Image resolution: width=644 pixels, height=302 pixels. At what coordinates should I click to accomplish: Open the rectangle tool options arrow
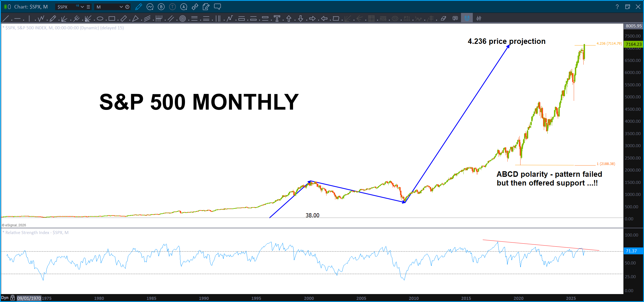[x=118, y=20]
